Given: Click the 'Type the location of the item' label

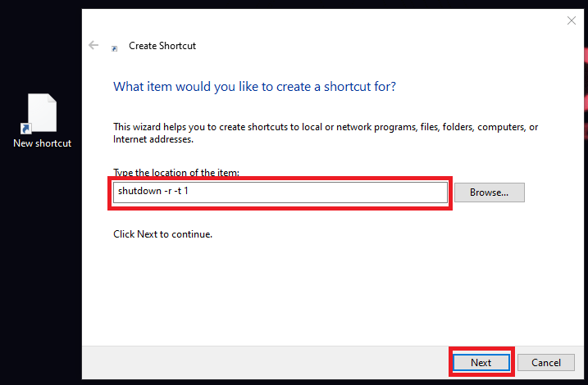Looking at the screenshot, I should coord(176,173).
